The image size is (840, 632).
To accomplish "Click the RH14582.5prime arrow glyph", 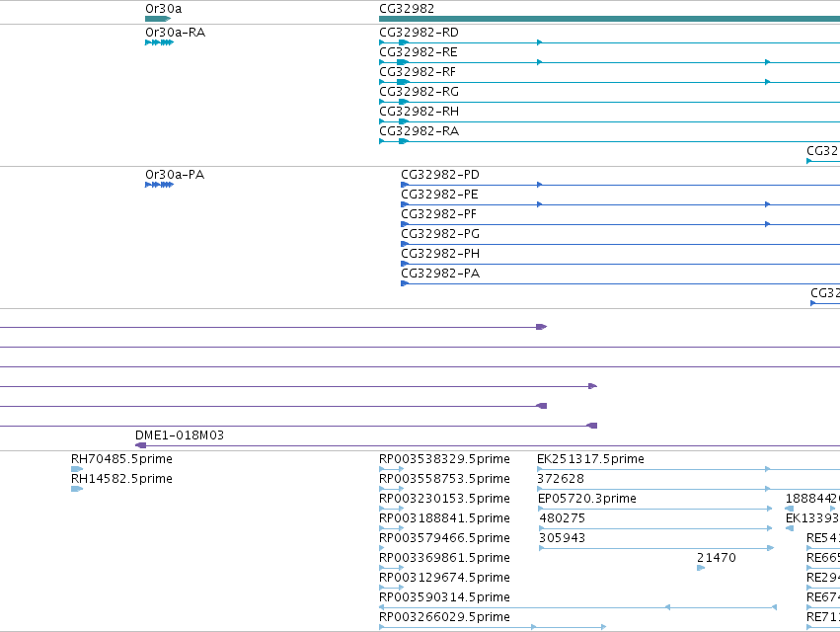I will 77,489.
